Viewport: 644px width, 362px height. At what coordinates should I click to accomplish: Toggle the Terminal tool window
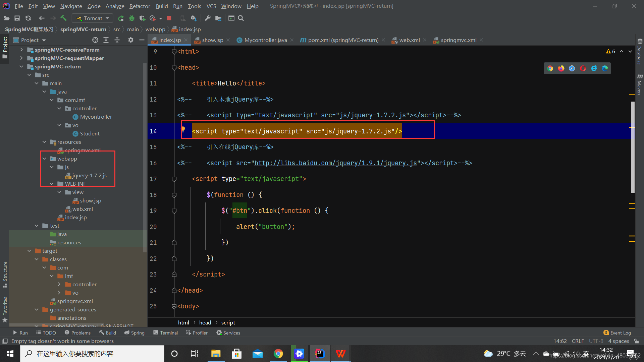165,333
